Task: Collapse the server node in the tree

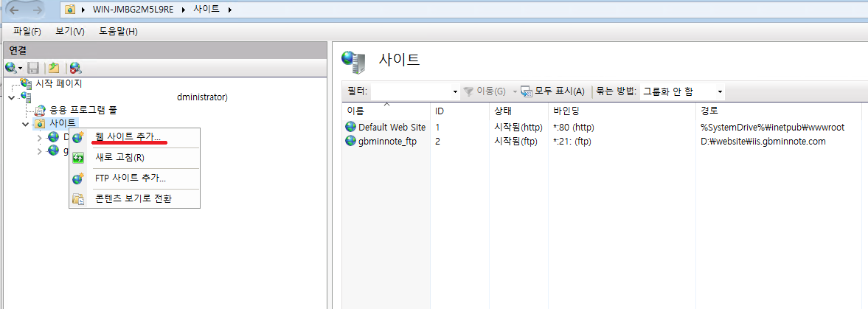Action: point(12,97)
